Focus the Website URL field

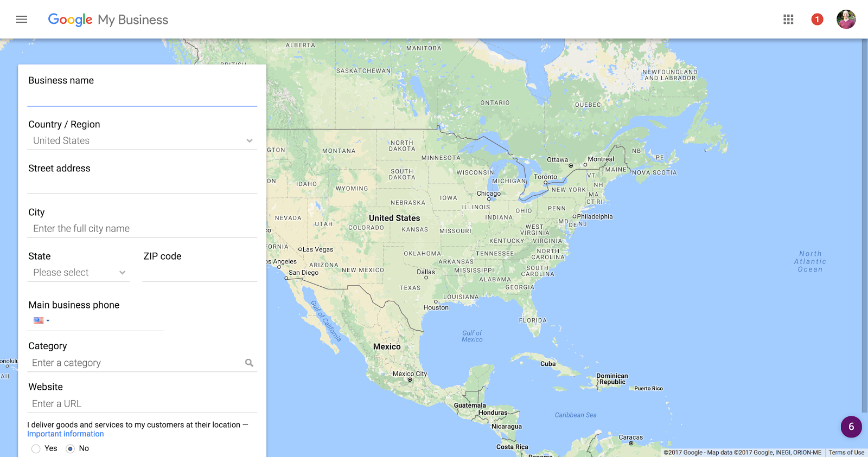coord(142,404)
